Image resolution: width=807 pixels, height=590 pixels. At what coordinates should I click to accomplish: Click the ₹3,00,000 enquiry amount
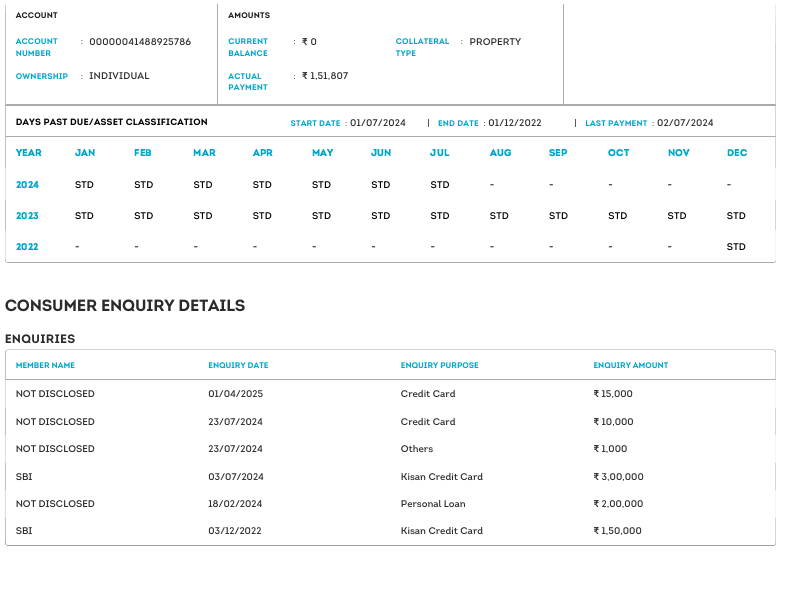(618, 477)
